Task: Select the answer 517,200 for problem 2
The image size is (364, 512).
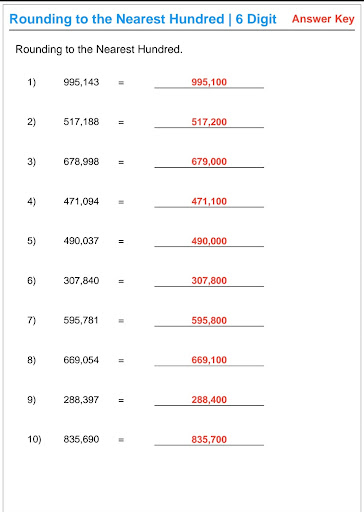Action: tap(209, 122)
